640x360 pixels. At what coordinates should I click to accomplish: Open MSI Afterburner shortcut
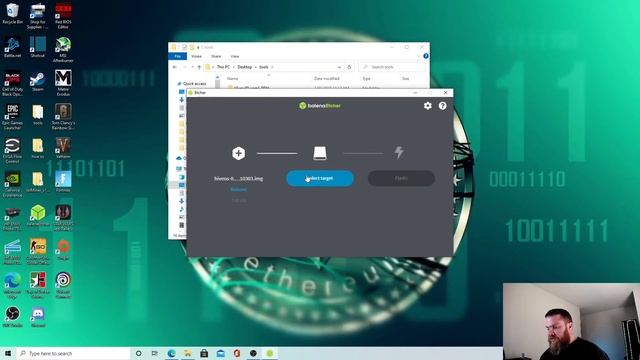point(63,49)
